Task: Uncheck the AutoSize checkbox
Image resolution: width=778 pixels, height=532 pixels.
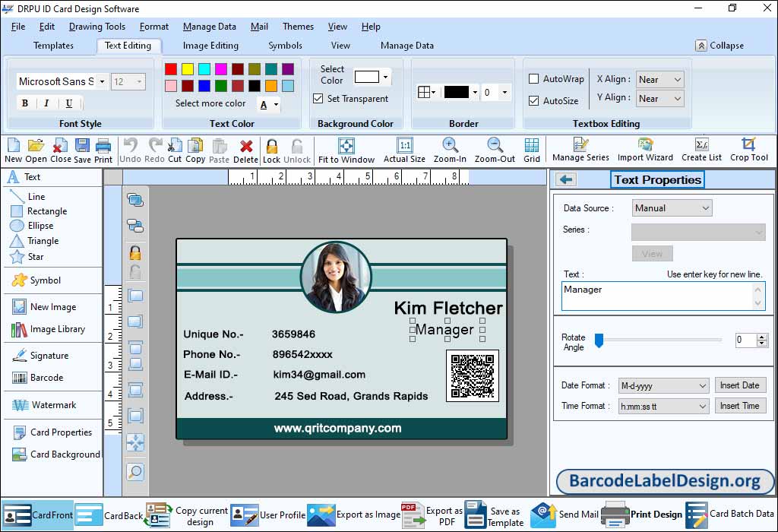Action: pos(534,101)
